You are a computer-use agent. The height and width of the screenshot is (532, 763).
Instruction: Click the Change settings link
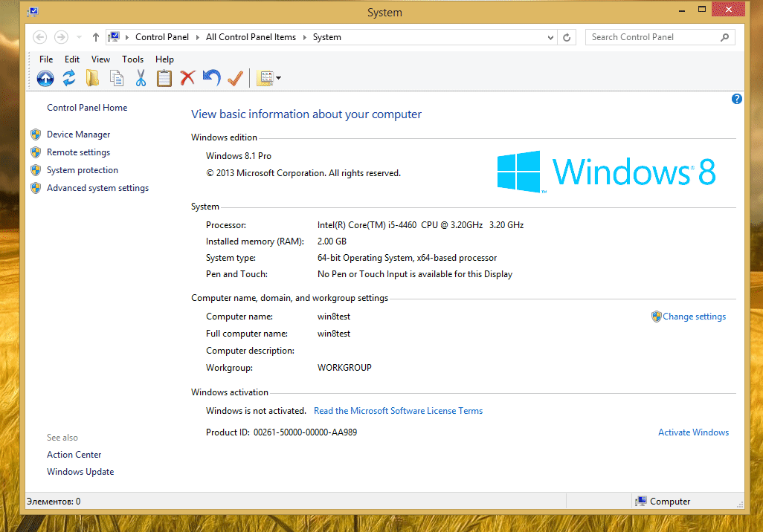[694, 317]
